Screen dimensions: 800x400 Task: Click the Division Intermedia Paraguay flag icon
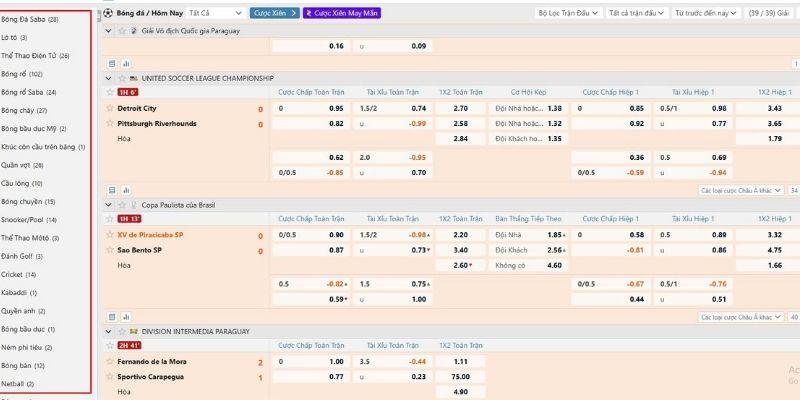(134, 332)
